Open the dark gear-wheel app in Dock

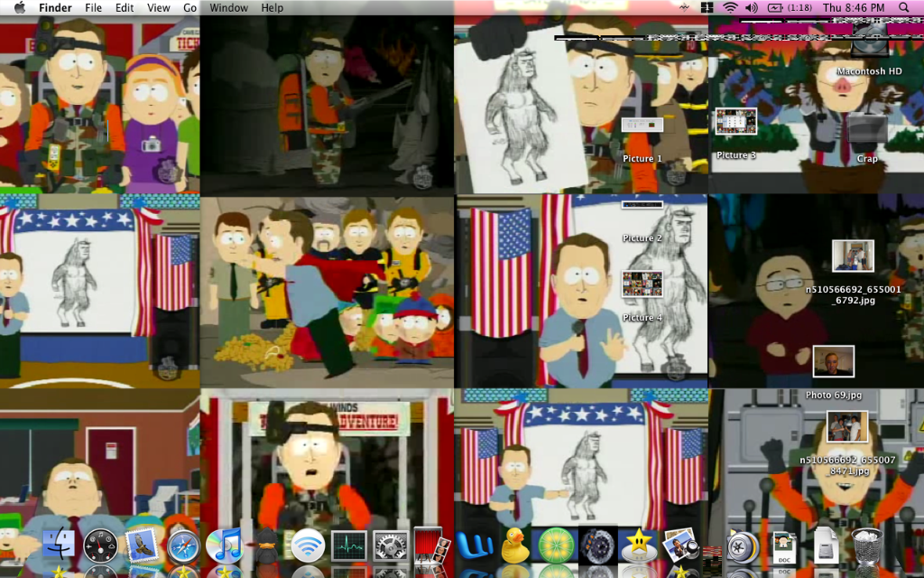click(597, 546)
